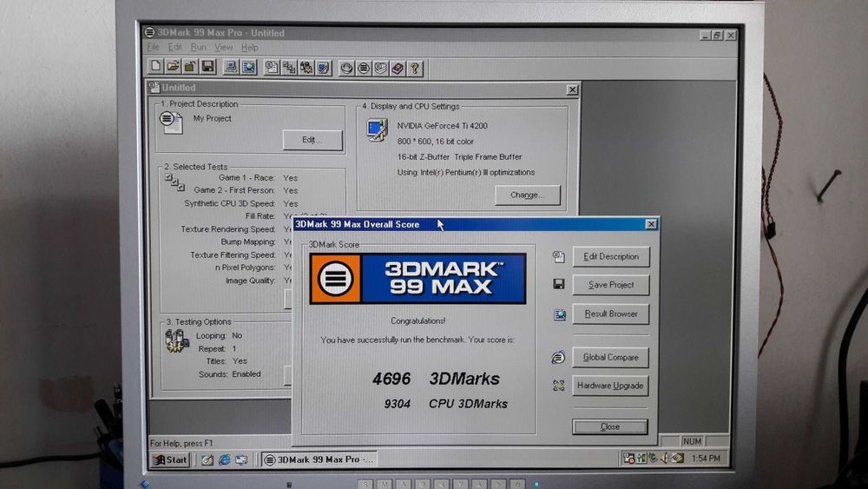Click the Pentium III optimizations text
This screenshot has height=489, width=868.
coord(466,172)
